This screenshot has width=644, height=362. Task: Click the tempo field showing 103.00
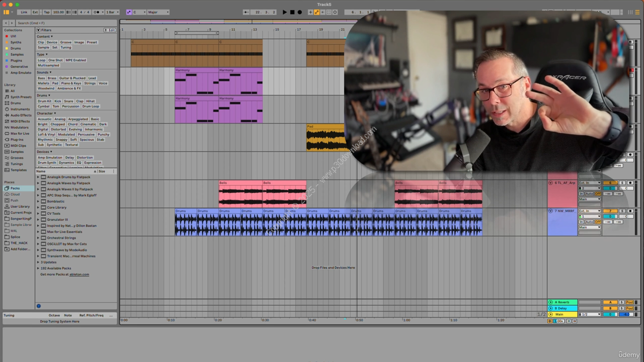click(x=58, y=12)
